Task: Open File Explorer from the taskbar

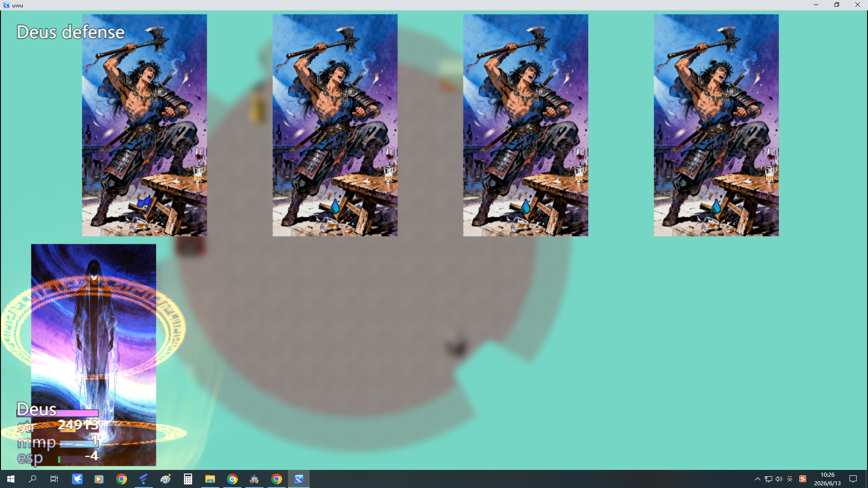Action: coord(210,479)
